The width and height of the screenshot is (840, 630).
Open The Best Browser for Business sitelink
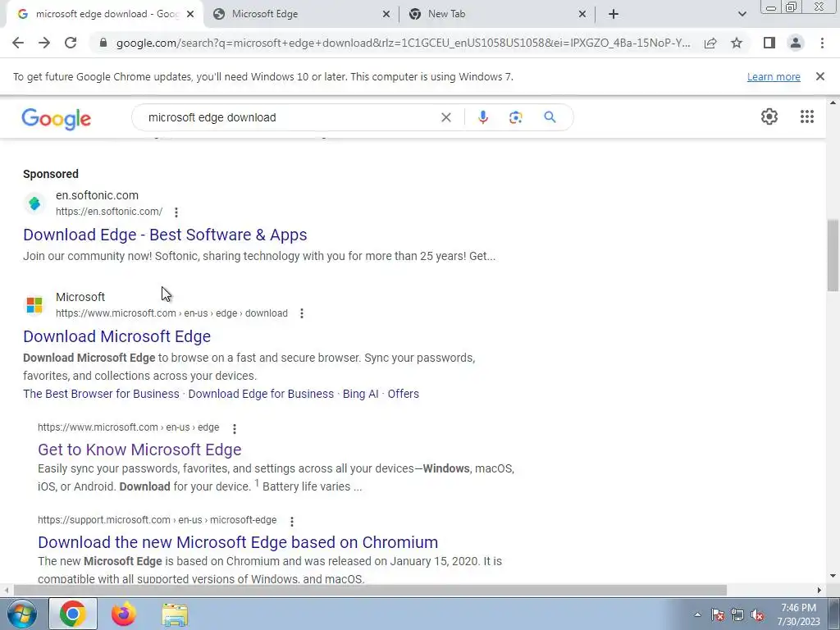(x=101, y=394)
